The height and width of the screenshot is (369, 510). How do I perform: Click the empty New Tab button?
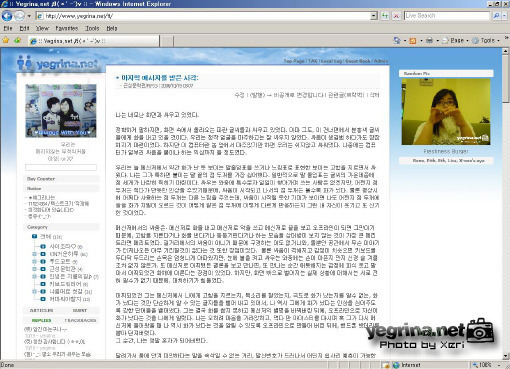tap(167, 41)
